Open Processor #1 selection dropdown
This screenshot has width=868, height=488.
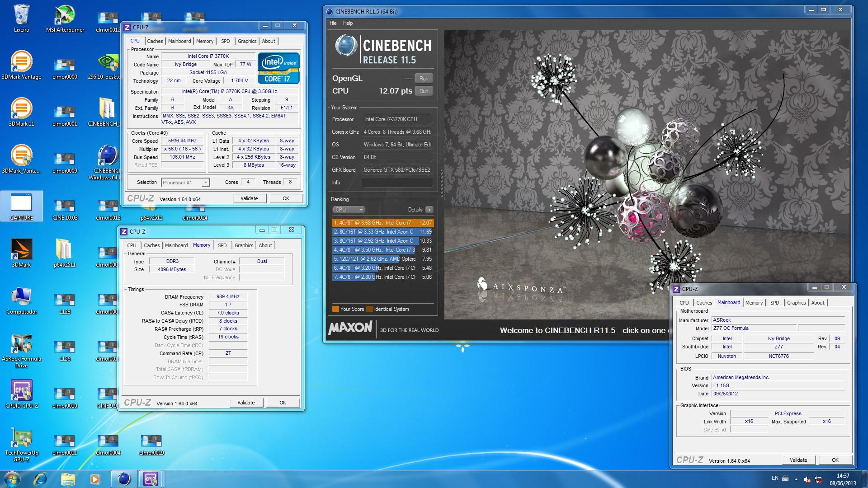pyautogui.click(x=185, y=183)
